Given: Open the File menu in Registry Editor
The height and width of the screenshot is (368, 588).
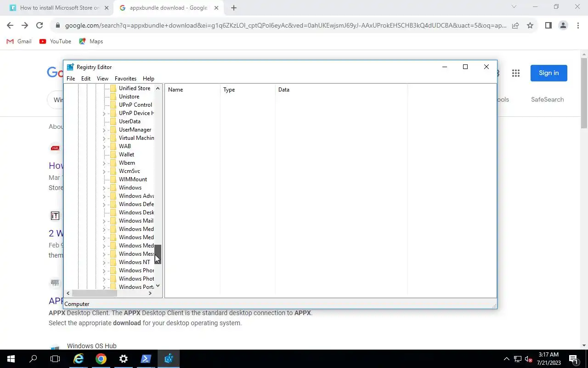Looking at the screenshot, I should [x=71, y=79].
